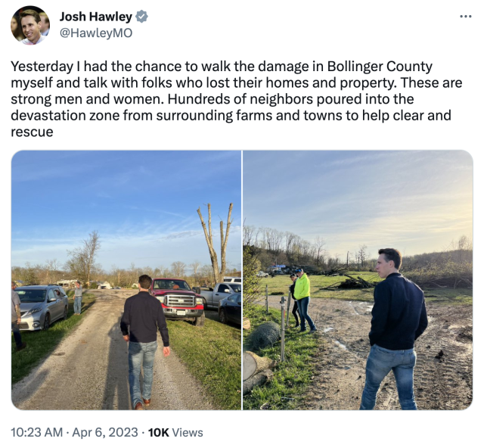Open the three-dot more options menu
The image size is (484, 448).
coord(466,17)
